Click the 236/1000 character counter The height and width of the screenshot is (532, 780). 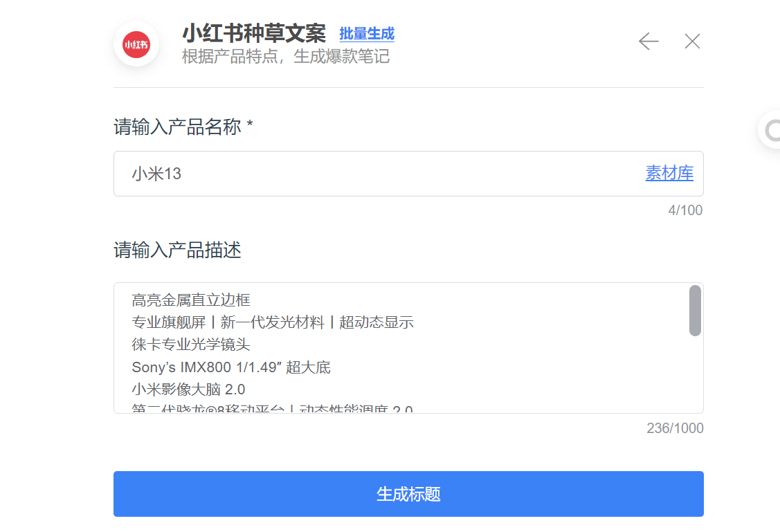coord(675,428)
